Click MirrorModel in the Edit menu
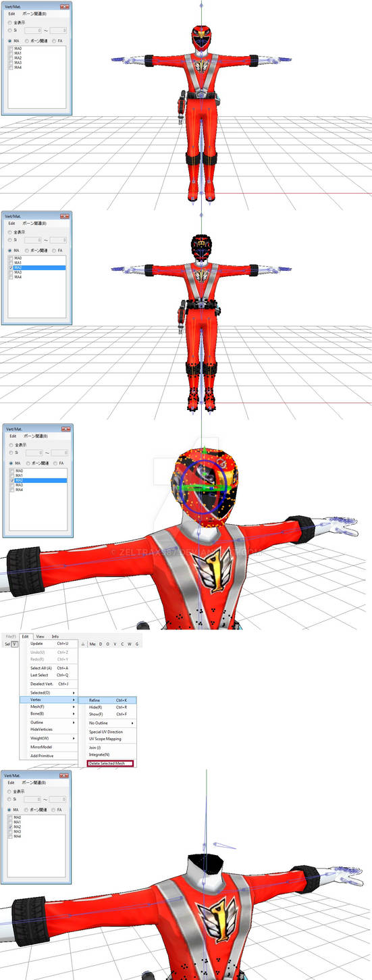This screenshot has height=980, width=372. (x=49, y=747)
